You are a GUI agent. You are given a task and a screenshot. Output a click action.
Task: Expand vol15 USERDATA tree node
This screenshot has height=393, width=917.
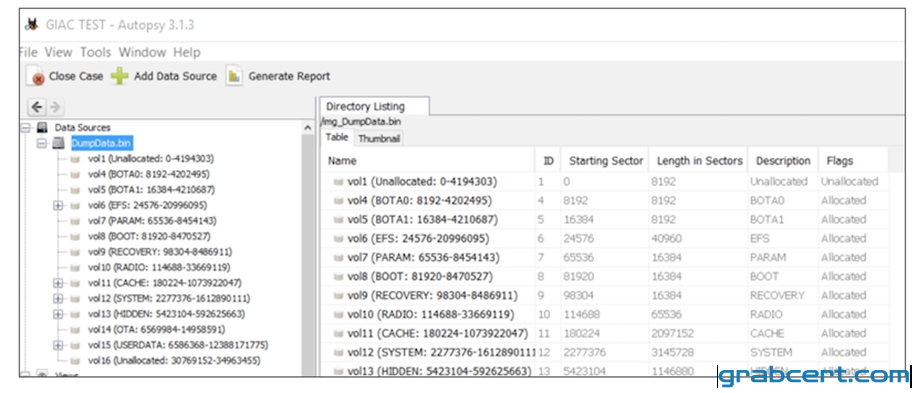[x=57, y=345]
